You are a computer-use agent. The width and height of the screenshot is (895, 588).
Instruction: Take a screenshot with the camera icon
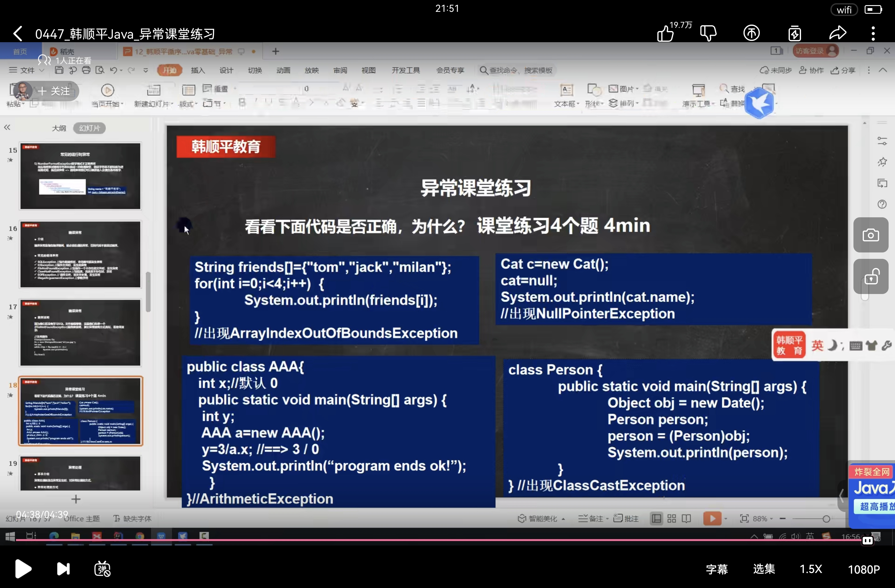point(871,235)
